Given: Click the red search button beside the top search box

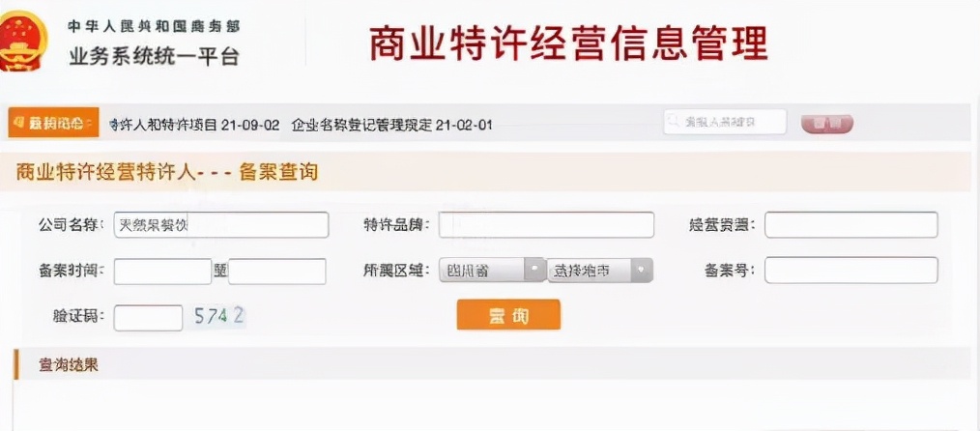Looking at the screenshot, I should [x=827, y=124].
